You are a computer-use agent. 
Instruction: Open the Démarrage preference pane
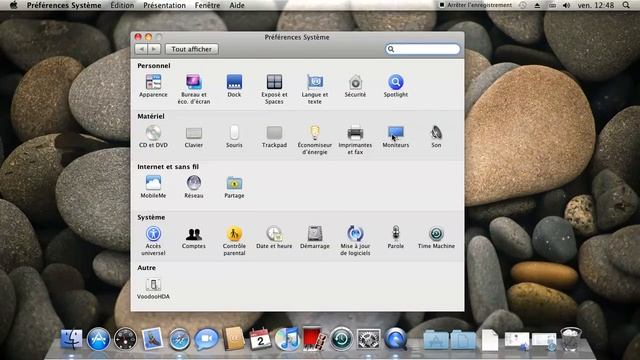315,238
